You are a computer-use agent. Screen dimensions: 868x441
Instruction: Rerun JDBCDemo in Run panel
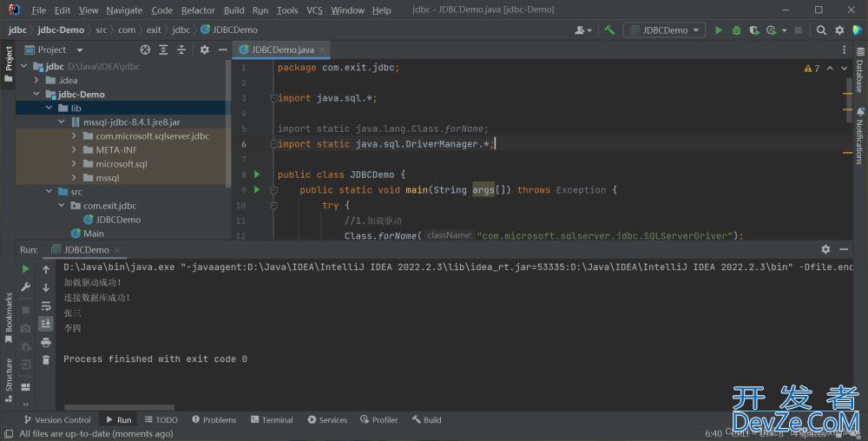pyautogui.click(x=25, y=269)
